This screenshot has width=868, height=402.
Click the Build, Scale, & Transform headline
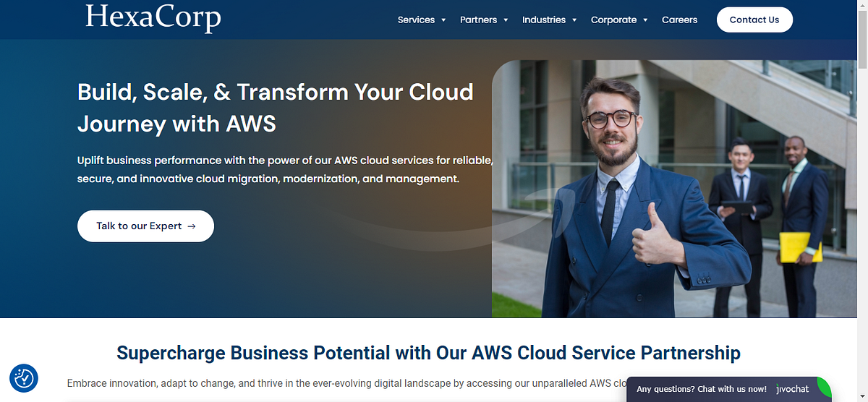pos(276,107)
